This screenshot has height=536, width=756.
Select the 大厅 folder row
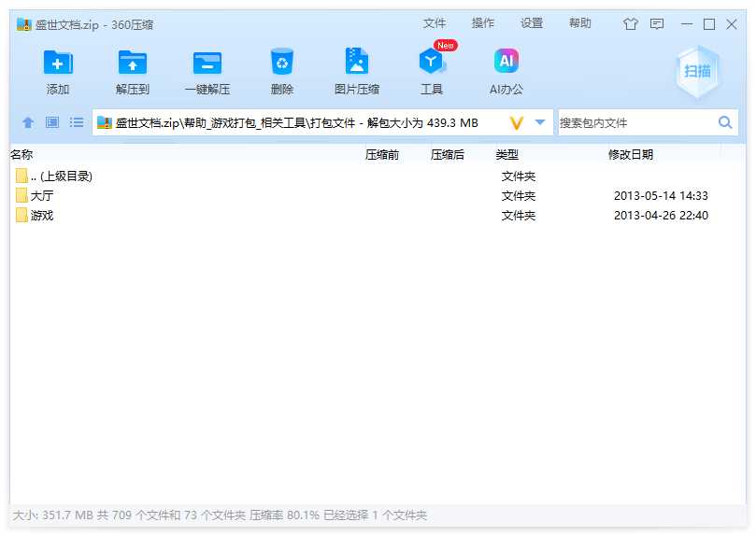tap(377, 195)
